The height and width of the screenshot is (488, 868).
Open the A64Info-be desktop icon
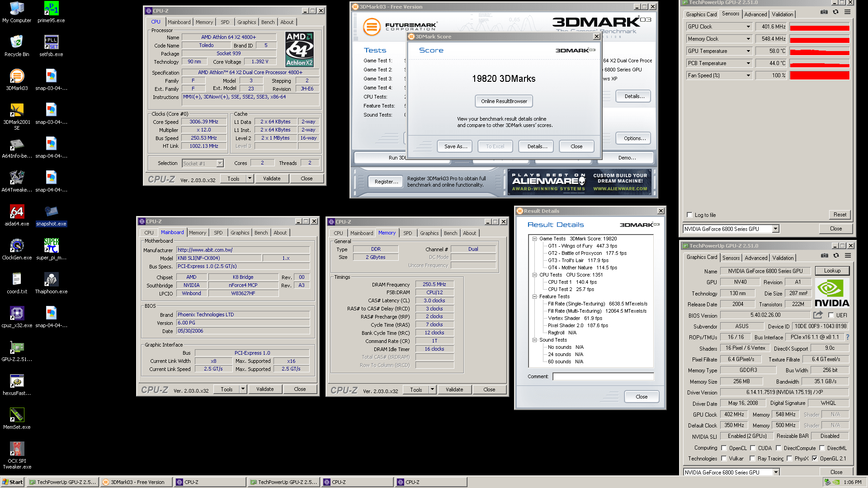click(x=17, y=147)
